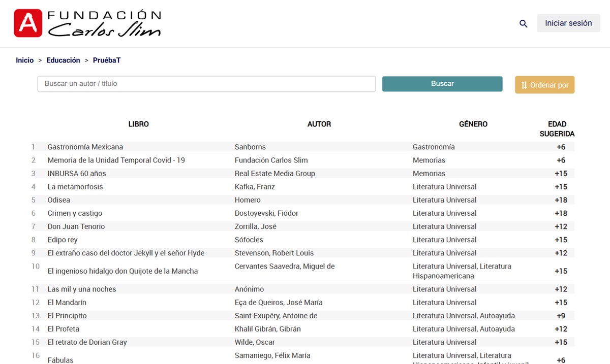Click the Las mil y una noches title
610x364 pixels.
[x=81, y=289]
